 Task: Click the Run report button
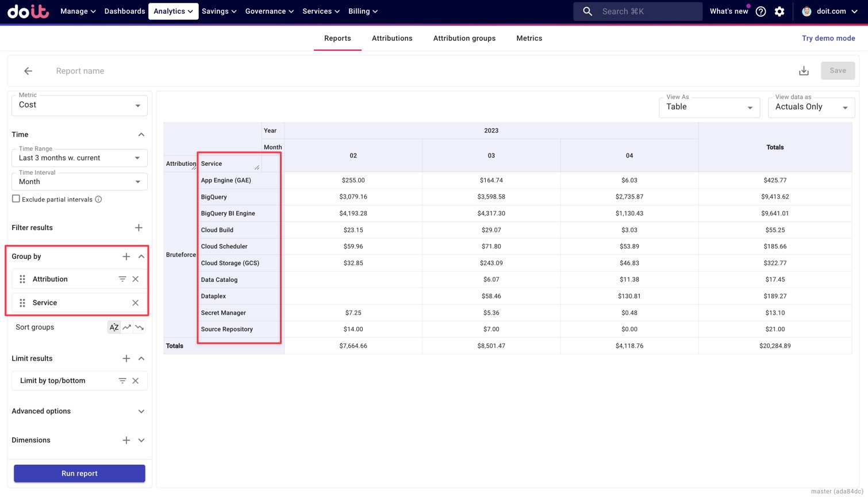[x=79, y=473]
